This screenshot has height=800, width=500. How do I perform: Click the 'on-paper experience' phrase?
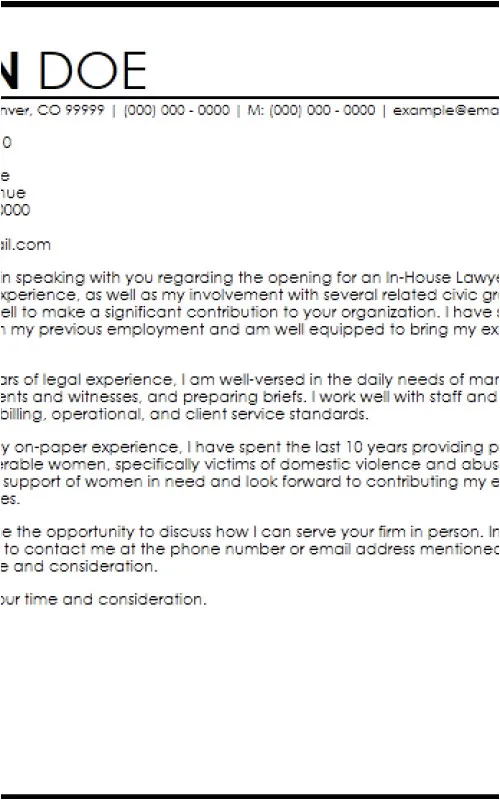(97, 447)
